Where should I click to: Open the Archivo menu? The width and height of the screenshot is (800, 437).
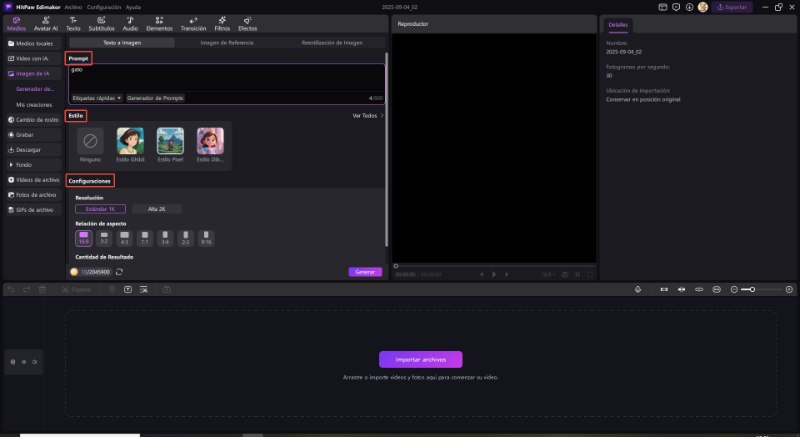click(73, 6)
